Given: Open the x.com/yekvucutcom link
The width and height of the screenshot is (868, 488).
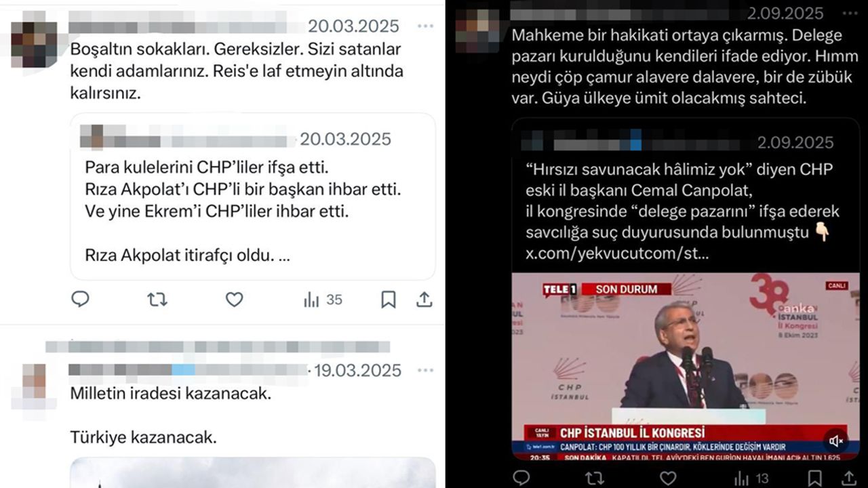Looking at the screenshot, I should 617,253.
